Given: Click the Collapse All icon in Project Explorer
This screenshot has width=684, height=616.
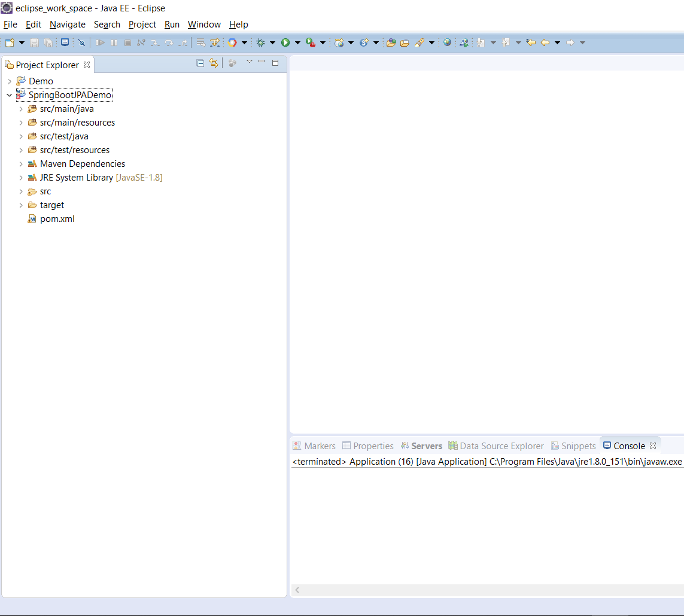Looking at the screenshot, I should 200,63.
